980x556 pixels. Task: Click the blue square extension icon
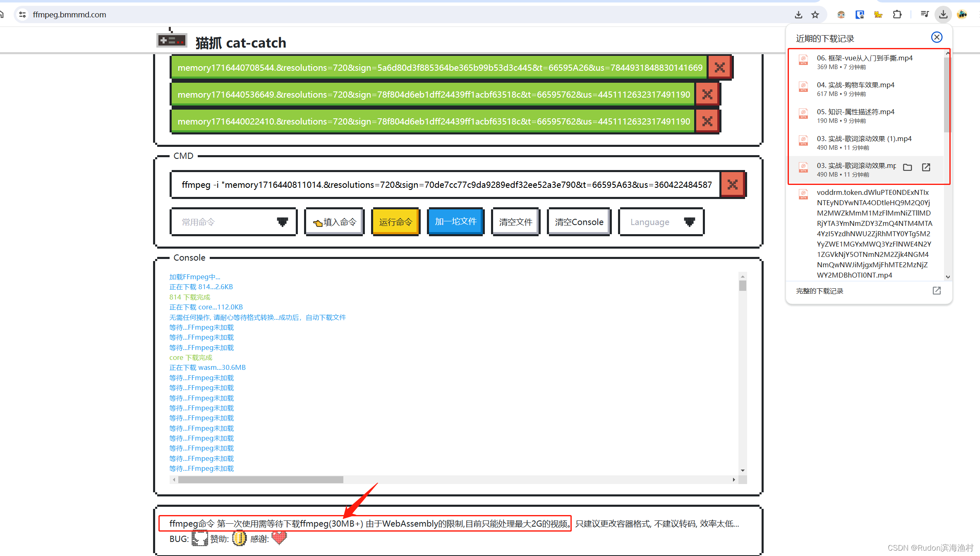coord(860,15)
